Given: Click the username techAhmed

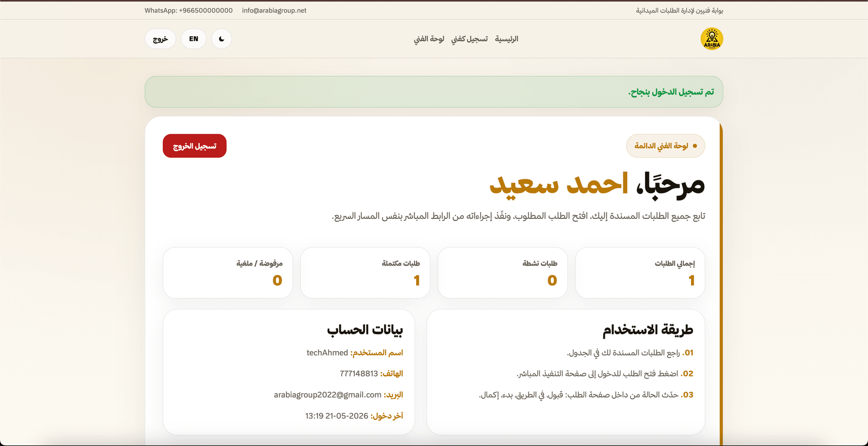Looking at the screenshot, I should click(x=327, y=353).
